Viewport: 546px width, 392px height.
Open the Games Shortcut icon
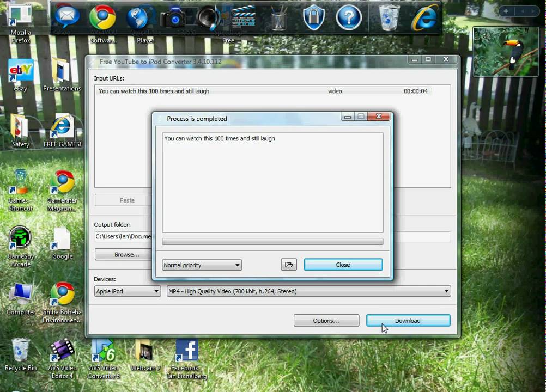[x=20, y=191]
